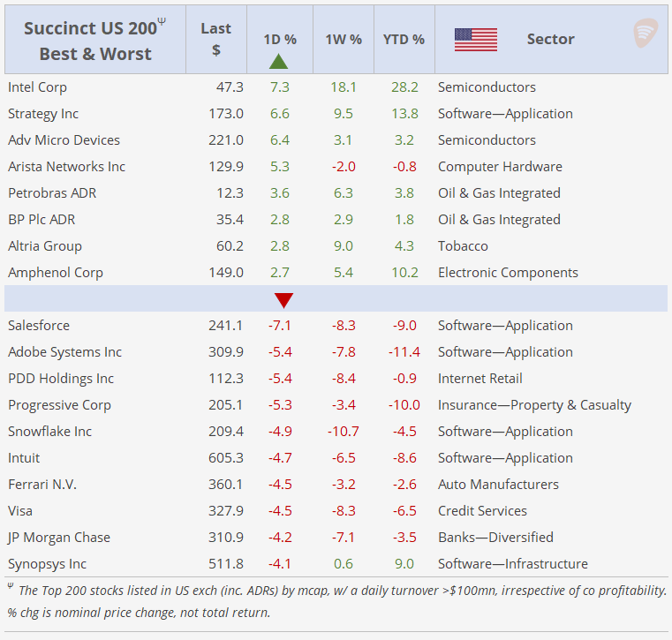Click Salesforce 1D value -7.1
This screenshot has width=672, height=640.
(x=279, y=326)
